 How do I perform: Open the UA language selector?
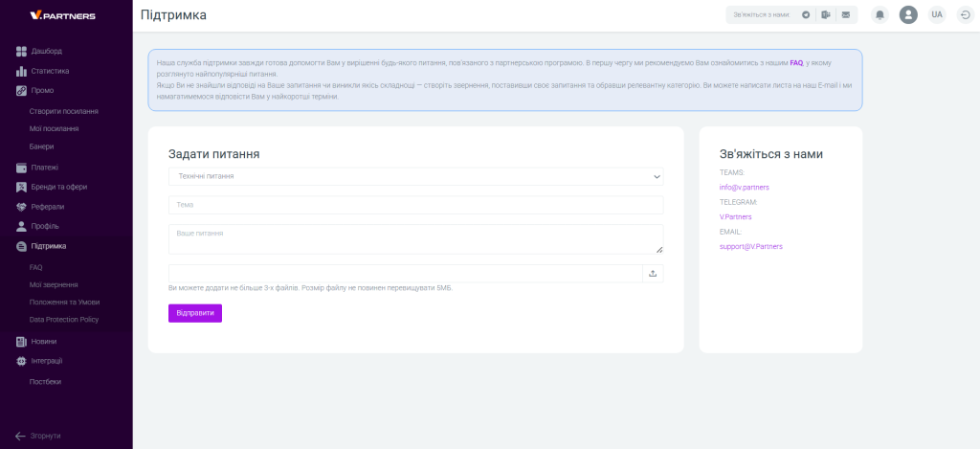pos(936,15)
